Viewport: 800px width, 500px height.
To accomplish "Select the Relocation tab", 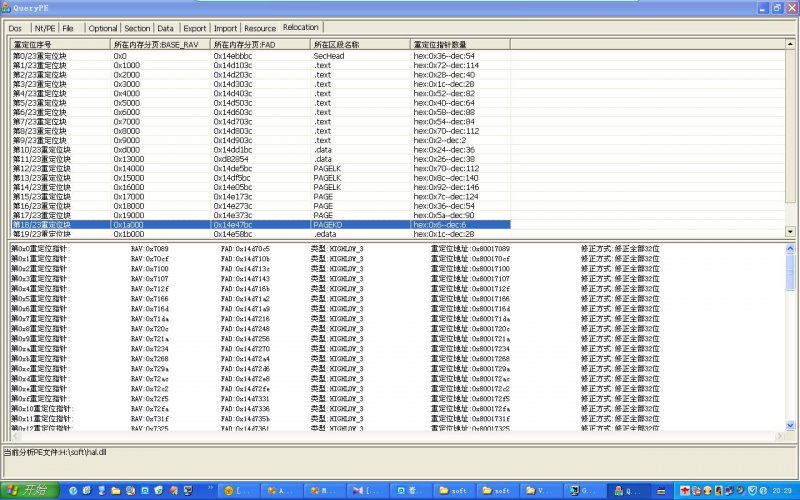I will [301, 27].
